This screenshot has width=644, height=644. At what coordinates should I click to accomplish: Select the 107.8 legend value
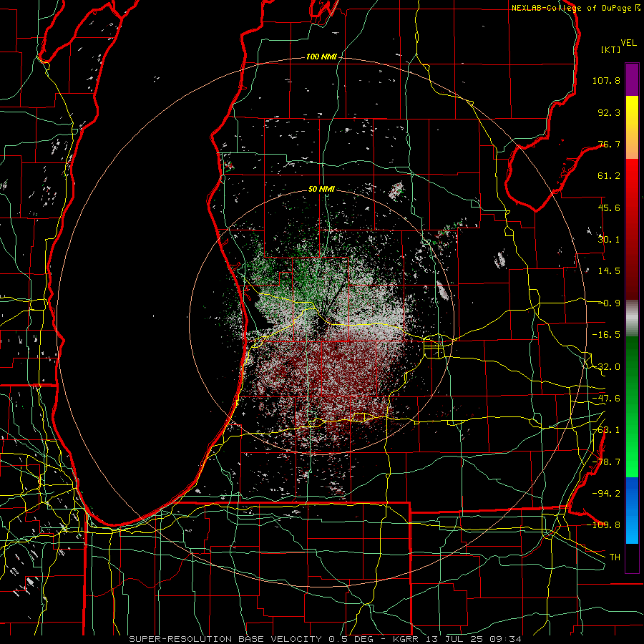coord(606,80)
